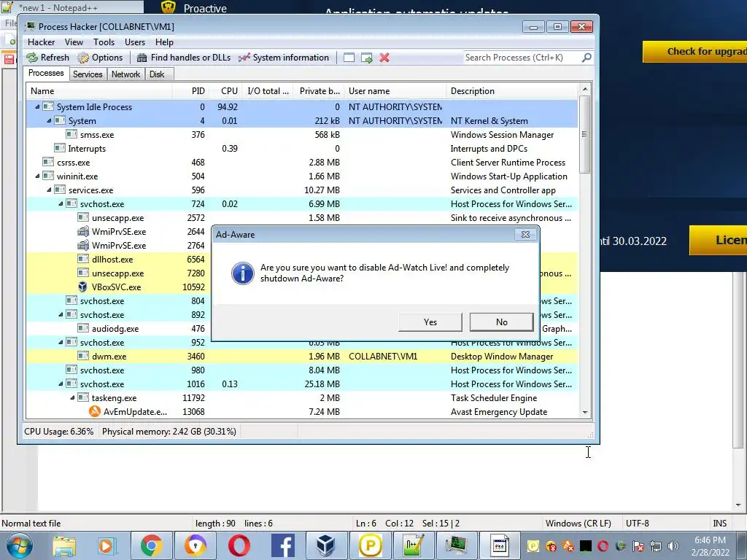Collapse the taskeng.exe tree node

[72, 397]
